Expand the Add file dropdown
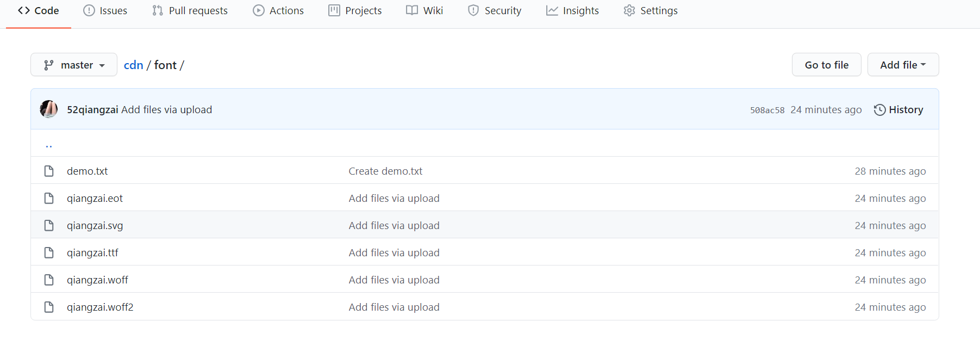This screenshot has height=358, width=980. tap(903, 65)
